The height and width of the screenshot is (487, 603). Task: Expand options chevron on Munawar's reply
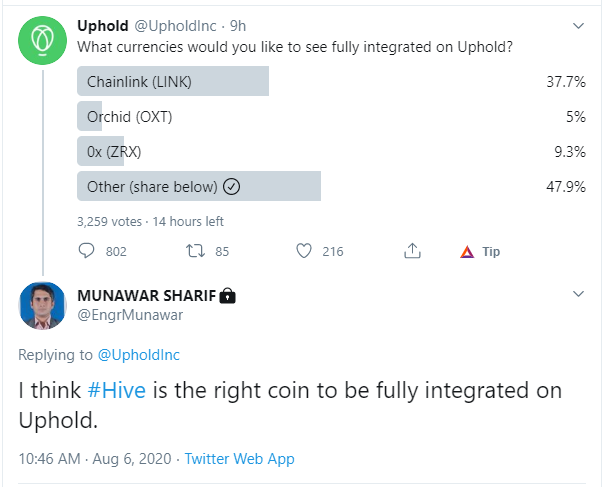tap(578, 294)
